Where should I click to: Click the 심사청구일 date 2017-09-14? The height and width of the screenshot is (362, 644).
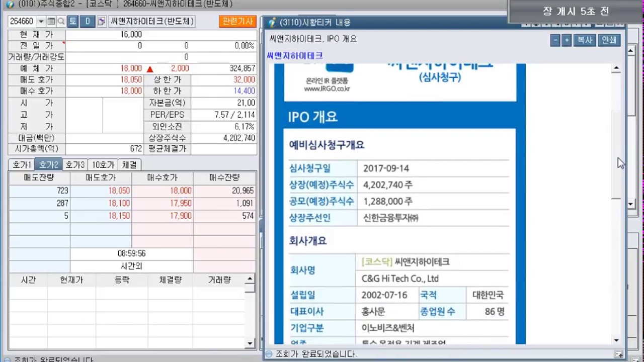pyautogui.click(x=385, y=168)
